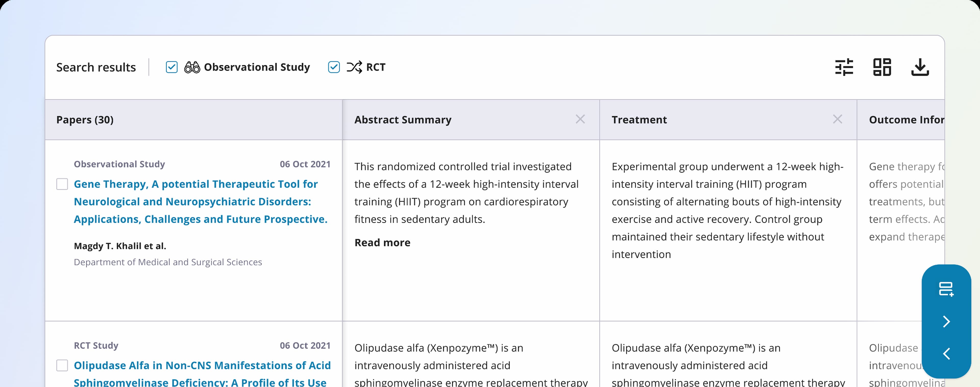Click the 06 Oct 2021 date on Gene Therapy row
This screenshot has height=387, width=980.
point(305,164)
